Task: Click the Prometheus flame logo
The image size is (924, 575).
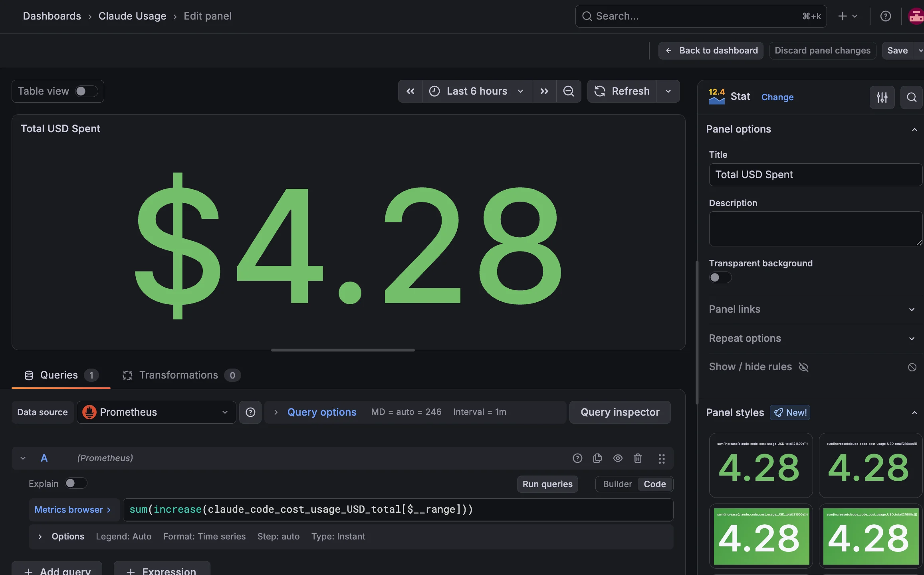Action: [89, 412]
